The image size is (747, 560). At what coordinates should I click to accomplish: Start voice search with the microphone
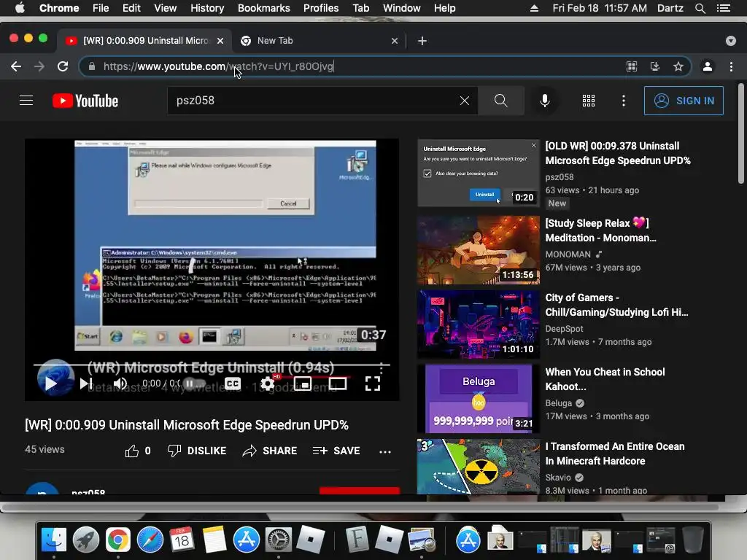[545, 101]
